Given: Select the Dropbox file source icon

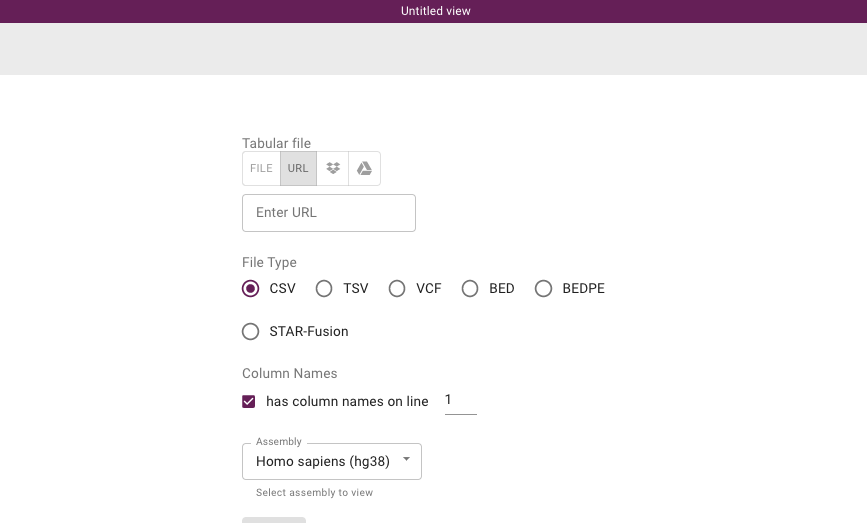Looking at the screenshot, I should [x=333, y=168].
